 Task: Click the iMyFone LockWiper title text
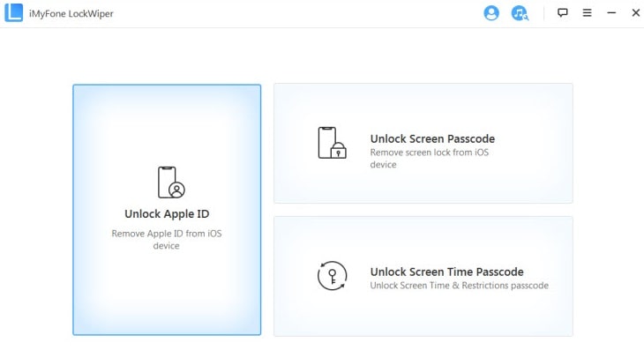click(71, 13)
